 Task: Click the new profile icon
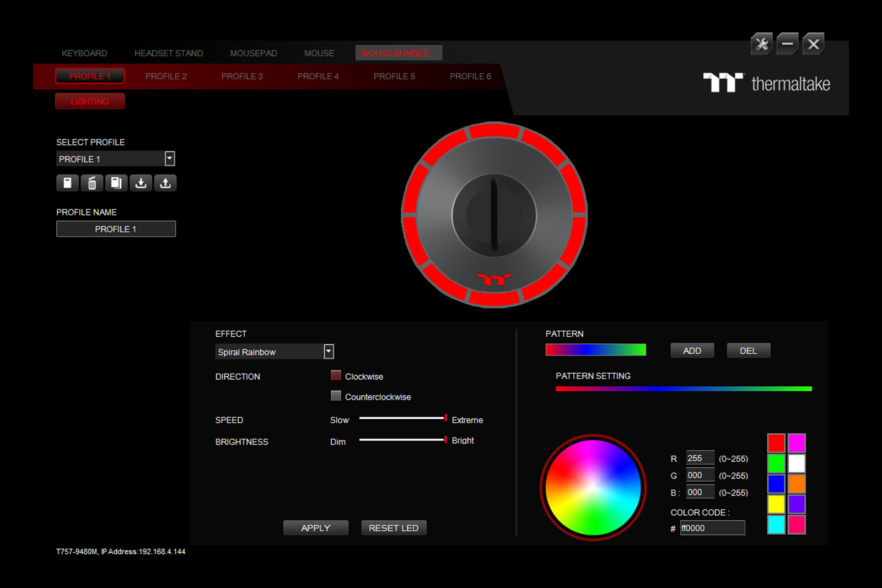(x=67, y=183)
